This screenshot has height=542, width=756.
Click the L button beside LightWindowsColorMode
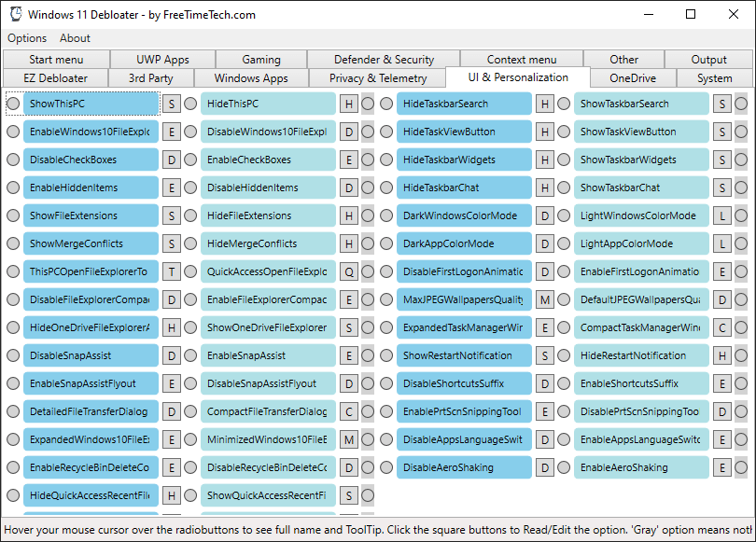point(722,215)
